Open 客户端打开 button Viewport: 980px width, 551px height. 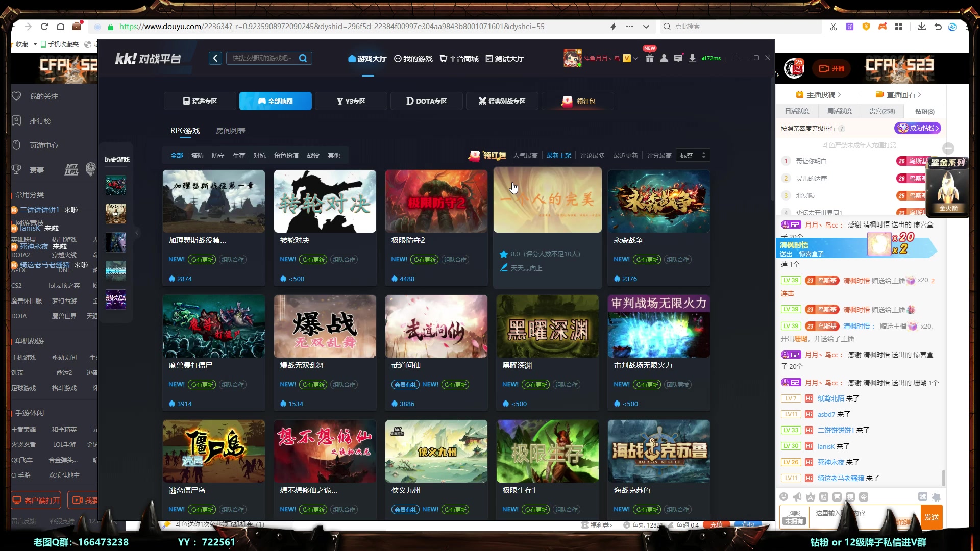point(37,500)
